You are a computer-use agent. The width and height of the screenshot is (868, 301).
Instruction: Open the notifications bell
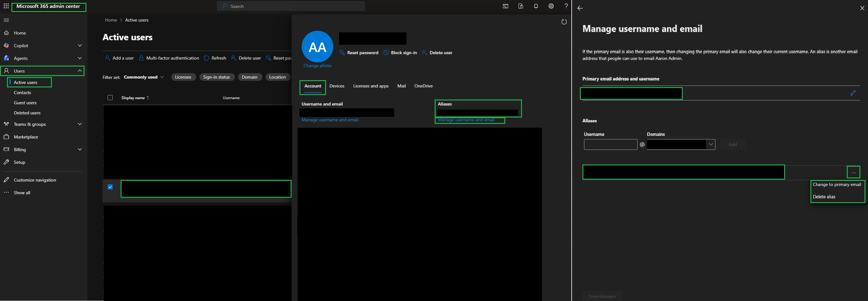(x=536, y=6)
